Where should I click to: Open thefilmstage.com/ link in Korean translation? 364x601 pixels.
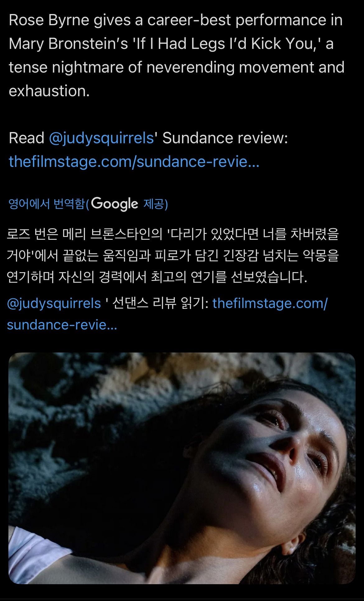270,303
